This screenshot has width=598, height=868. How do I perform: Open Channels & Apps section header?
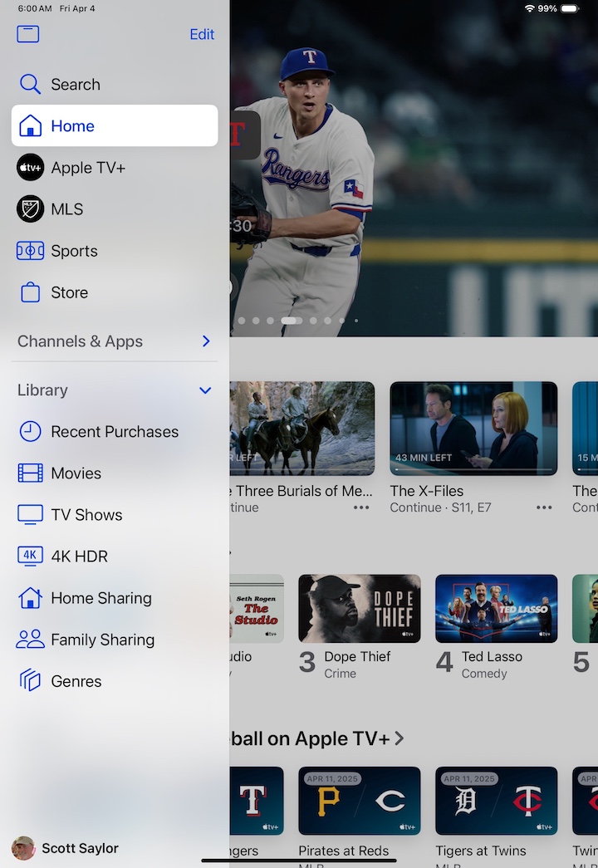pyautogui.click(x=81, y=341)
